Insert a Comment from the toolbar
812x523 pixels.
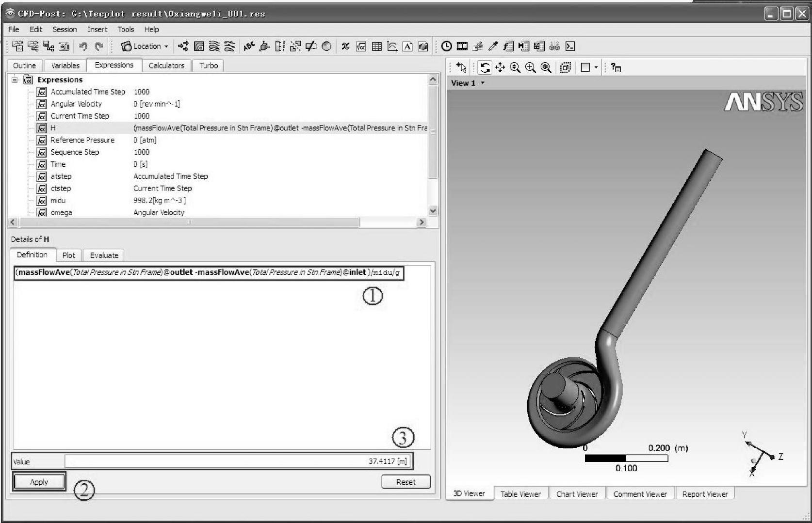point(408,47)
